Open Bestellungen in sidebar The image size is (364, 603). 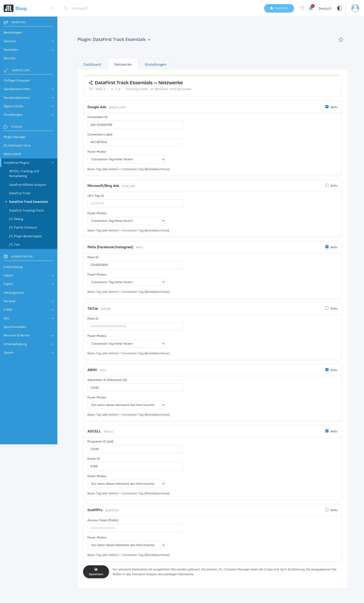(13, 33)
